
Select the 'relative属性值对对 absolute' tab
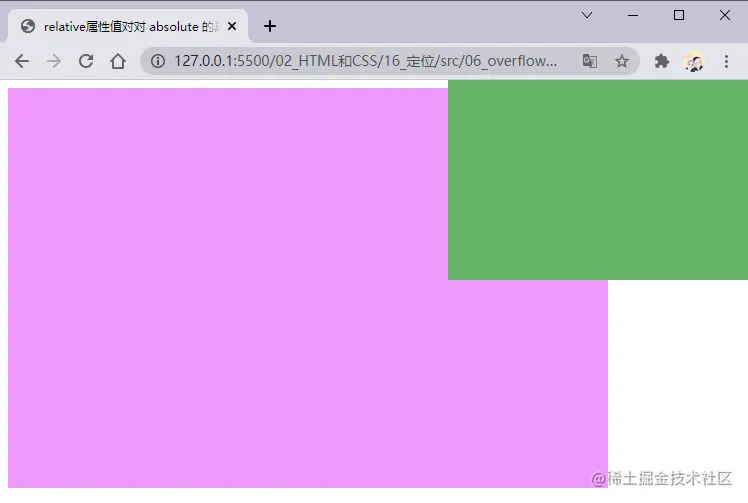click(x=128, y=26)
